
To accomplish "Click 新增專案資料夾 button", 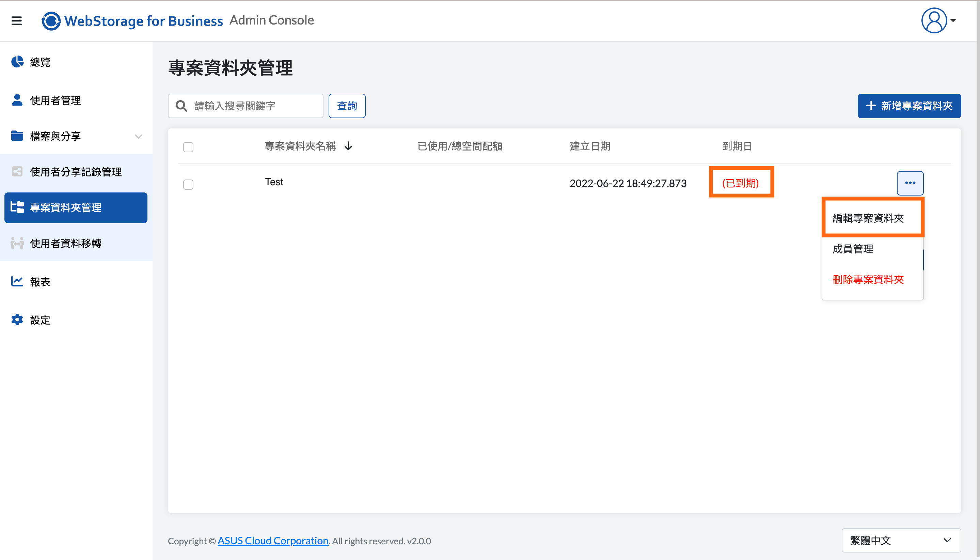I will point(909,106).
